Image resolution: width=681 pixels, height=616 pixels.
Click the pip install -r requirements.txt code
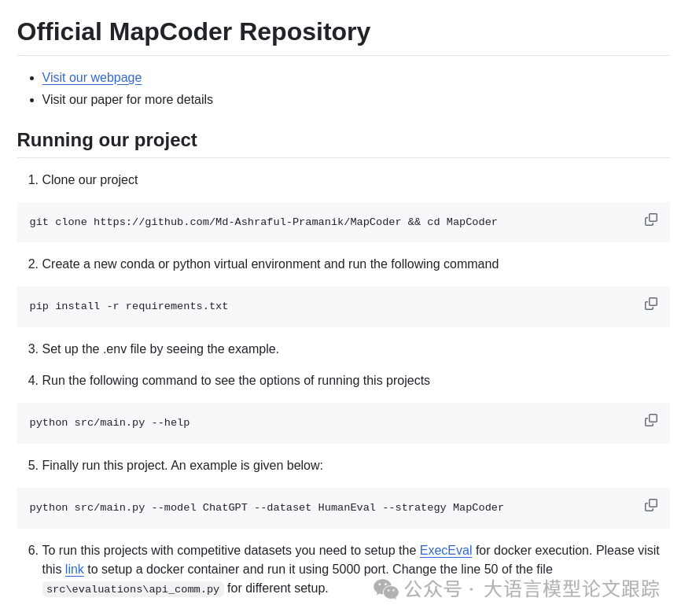click(129, 307)
